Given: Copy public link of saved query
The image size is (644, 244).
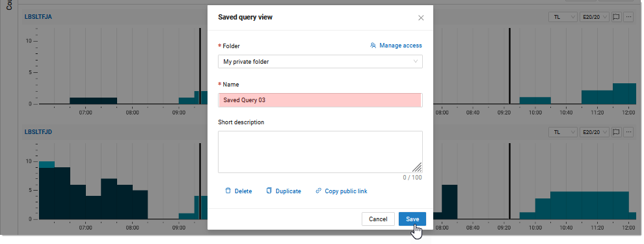Looking at the screenshot, I should (x=341, y=191).
